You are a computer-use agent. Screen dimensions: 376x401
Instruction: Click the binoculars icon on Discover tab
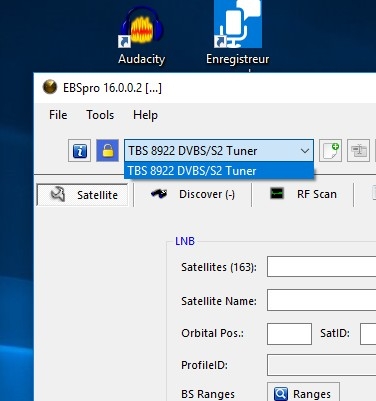tap(159, 193)
